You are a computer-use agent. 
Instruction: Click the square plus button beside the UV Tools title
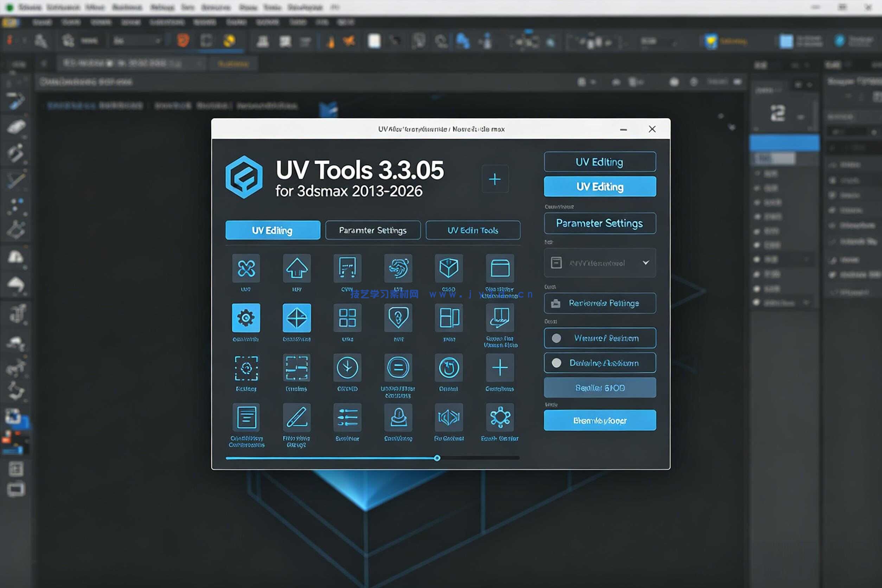coord(495,179)
